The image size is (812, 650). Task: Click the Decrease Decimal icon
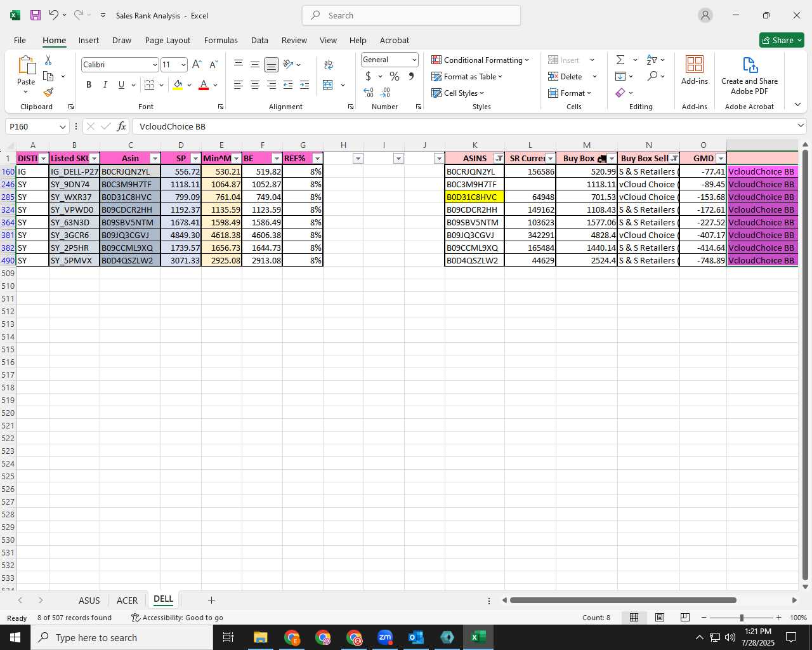[x=385, y=93]
